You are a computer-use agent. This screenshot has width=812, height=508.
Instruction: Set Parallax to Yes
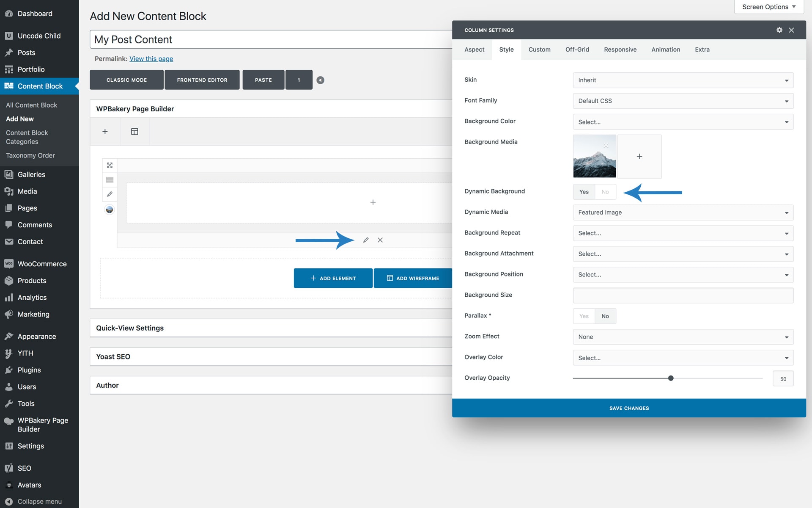(584, 316)
